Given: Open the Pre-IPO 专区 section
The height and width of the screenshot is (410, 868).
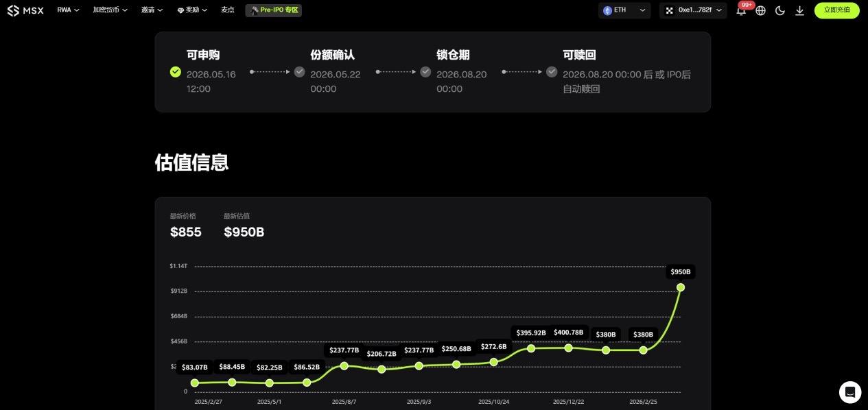Looking at the screenshot, I should [273, 10].
